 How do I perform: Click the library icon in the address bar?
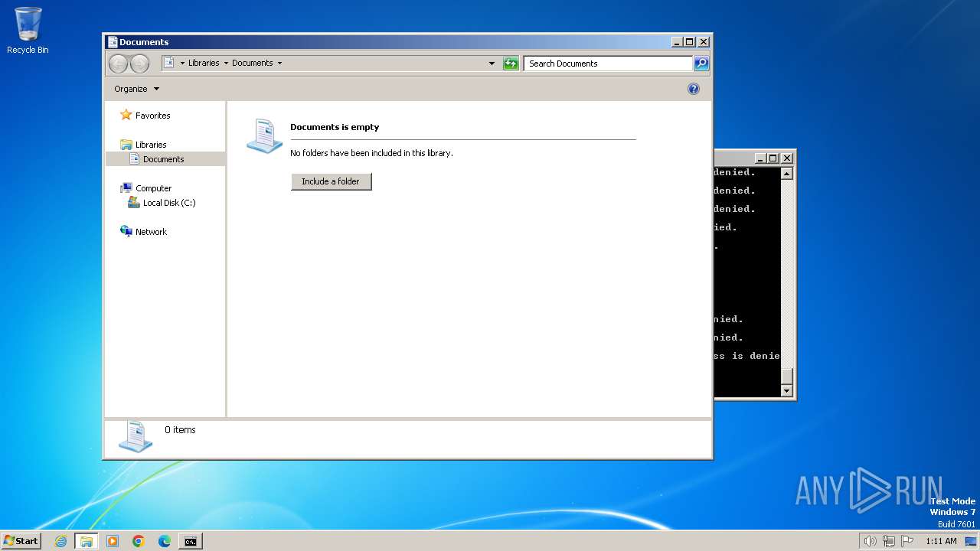pos(169,63)
